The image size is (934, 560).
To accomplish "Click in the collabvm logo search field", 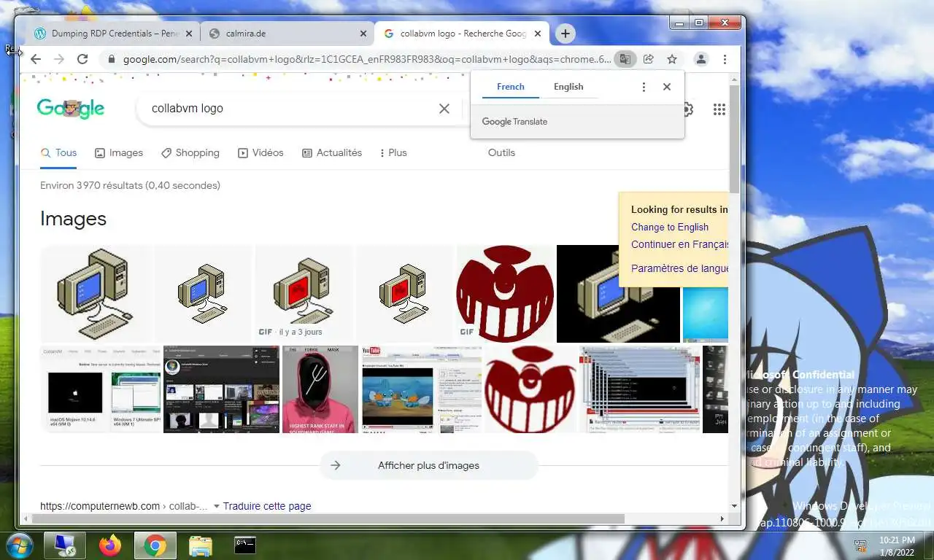I will pos(288,109).
